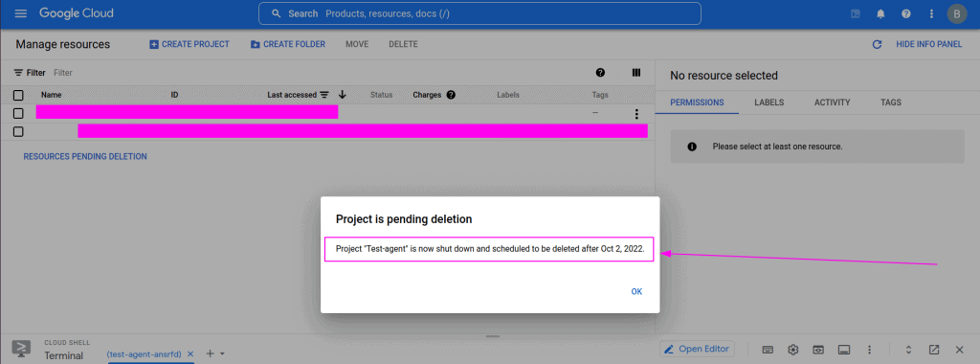The height and width of the screenshot is (364, 980).
Task: Switch to the Labels tab
Action: pyautogui.click(x=768, y=102)
